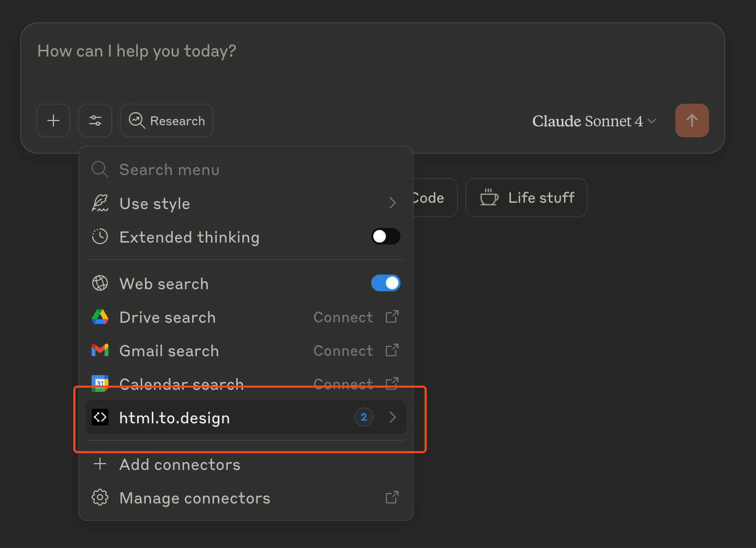Open Manage connectors
The image size is (756, 548).
[246, 498]
